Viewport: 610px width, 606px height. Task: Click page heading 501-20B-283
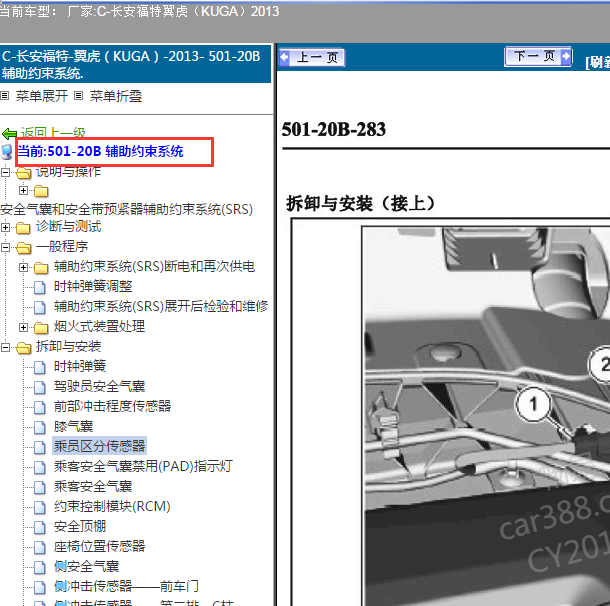point(333,130)
